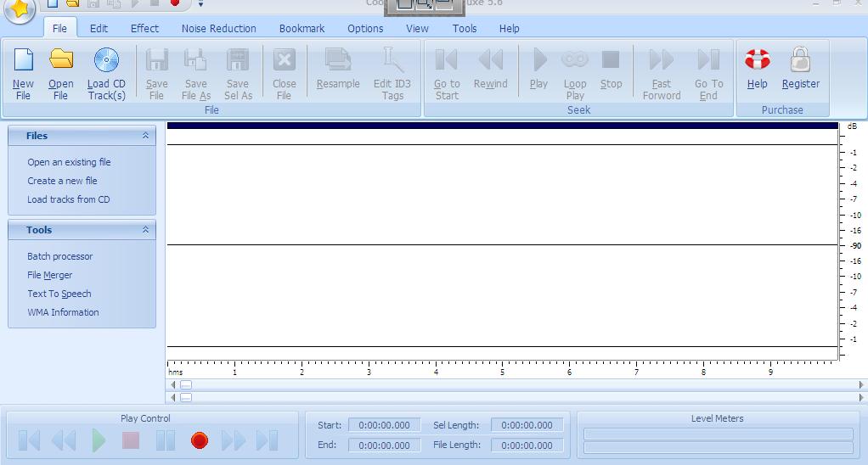
Task: Click the application star logo button
Action: tap(19, 8)
